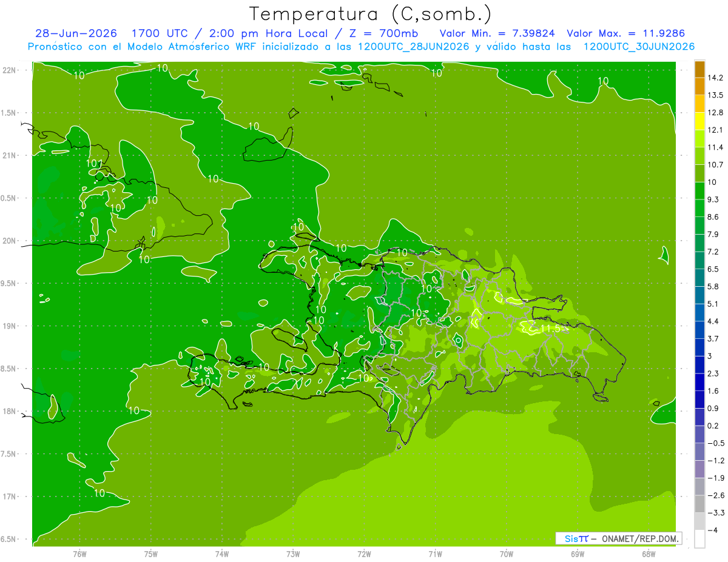The image size is (728, 562).
Task: Click the '69W' longitude axis label
Action: [578, 553]
